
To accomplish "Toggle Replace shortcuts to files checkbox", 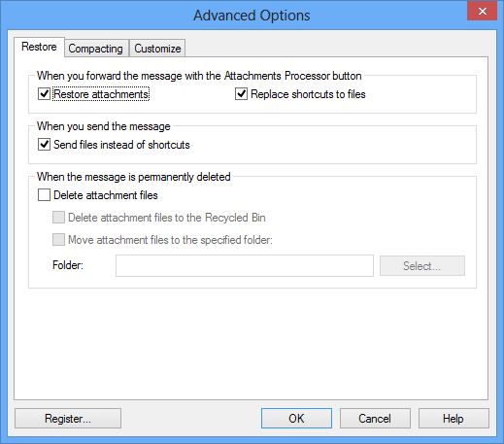I will point(241,94).
